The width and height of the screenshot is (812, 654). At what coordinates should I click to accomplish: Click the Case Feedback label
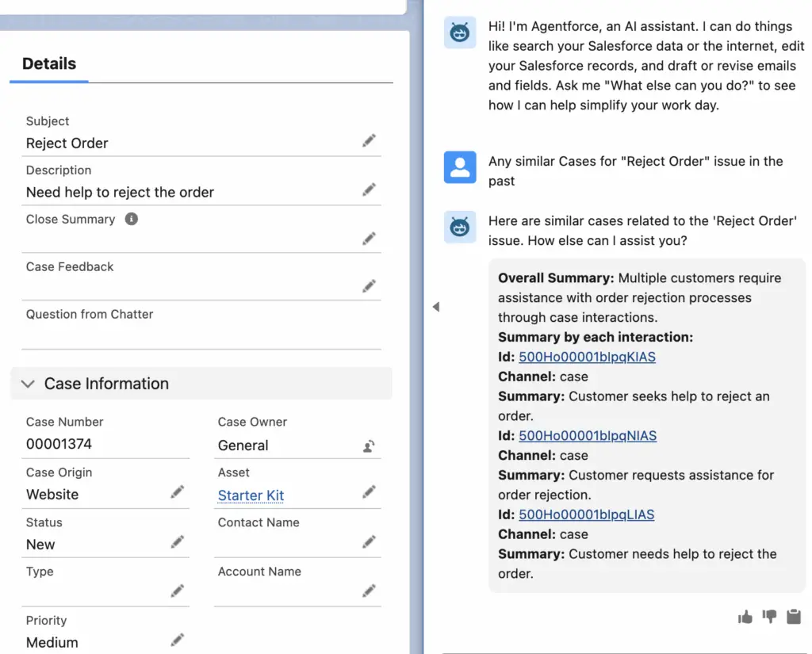[x=70, y=266]
